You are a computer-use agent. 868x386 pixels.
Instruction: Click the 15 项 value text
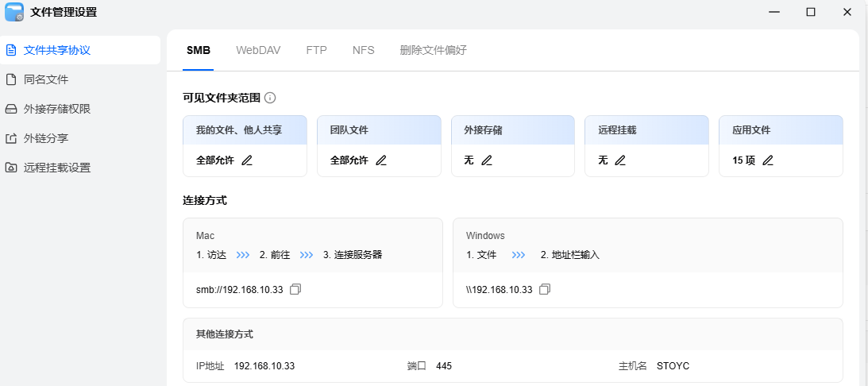[x=744, y=160]
